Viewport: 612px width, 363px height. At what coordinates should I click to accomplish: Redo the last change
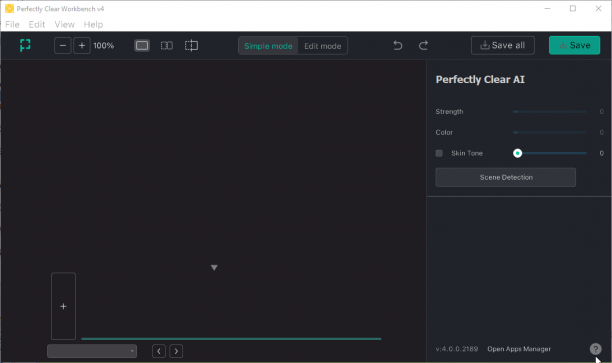click(x=423, y=46)
